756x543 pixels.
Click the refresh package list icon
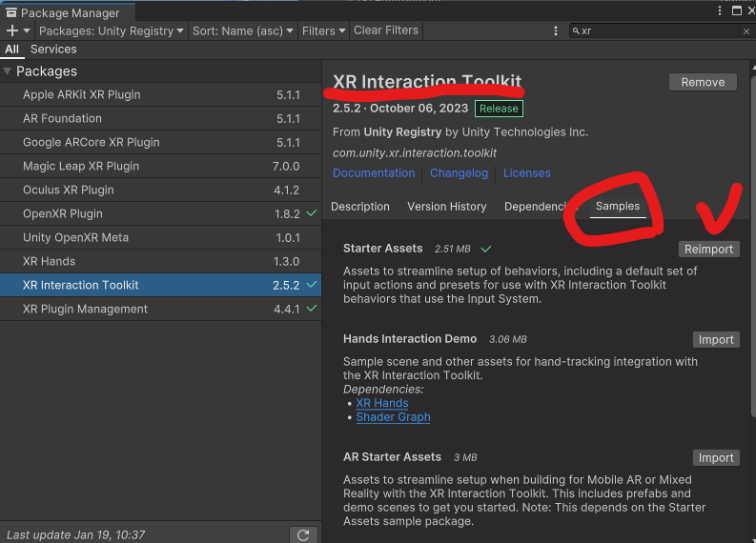click(303, 534)
